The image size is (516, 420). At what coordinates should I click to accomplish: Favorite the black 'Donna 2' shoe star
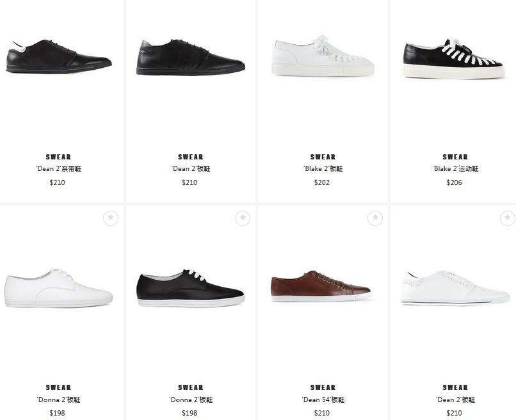(243, 218)
